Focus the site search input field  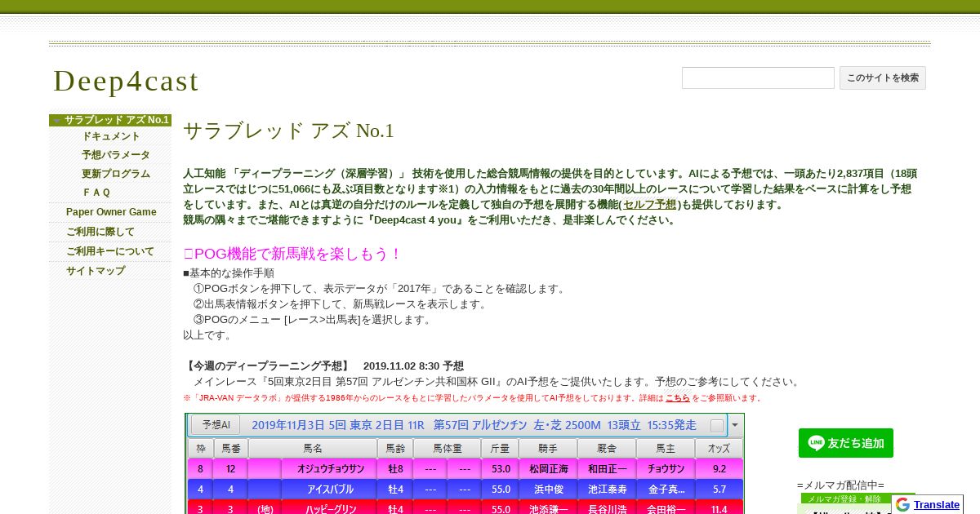[x=758, y=78]
